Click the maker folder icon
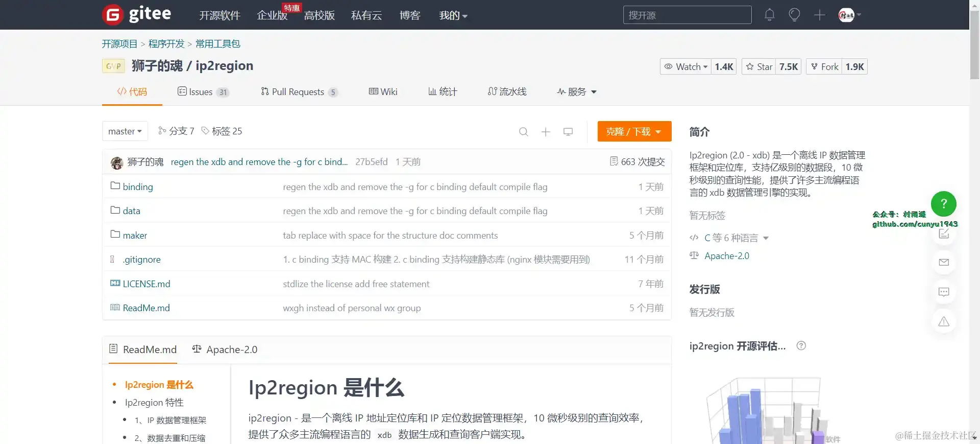980x444 pixels. [115, 235]
